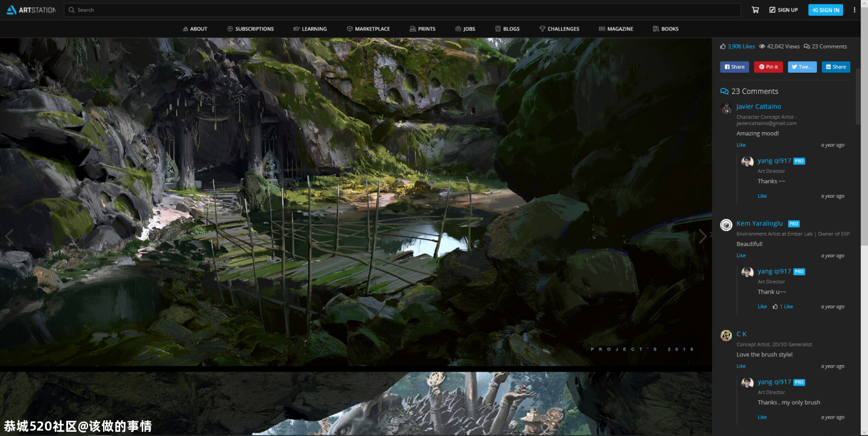Open the shopping cart icon
868x436 pixels.
tap(755, 10)
